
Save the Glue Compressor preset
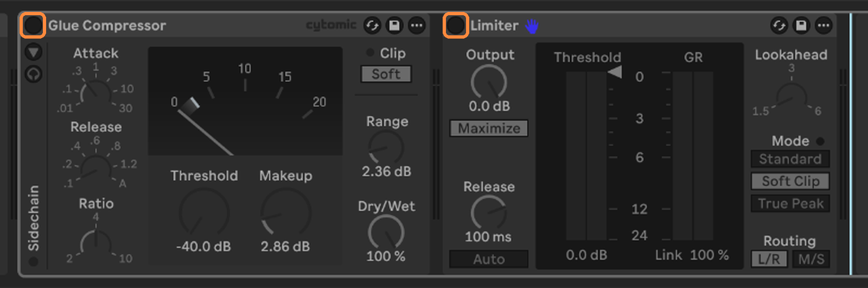(x=394, y=26)
